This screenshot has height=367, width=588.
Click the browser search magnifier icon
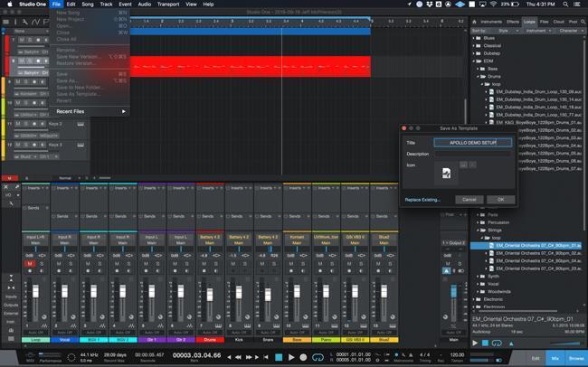pos(583,22)
